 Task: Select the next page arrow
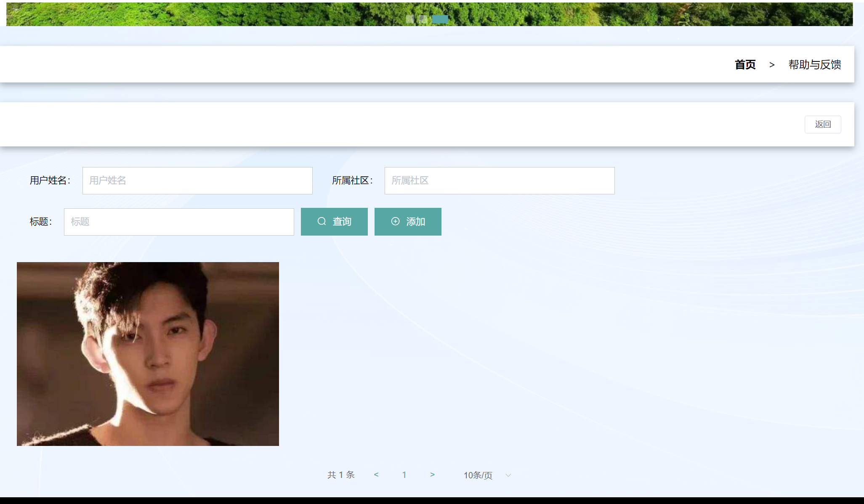[x=432, y=475]
